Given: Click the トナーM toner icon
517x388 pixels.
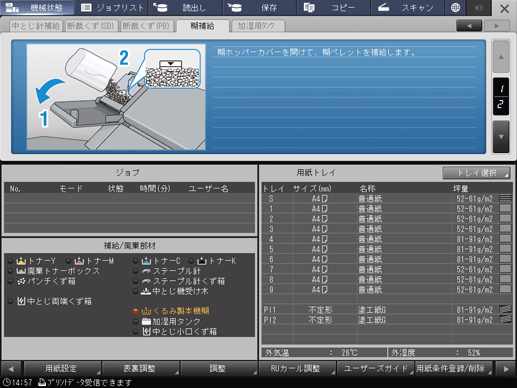Looking at the screenshot, I should pos(79,261).
